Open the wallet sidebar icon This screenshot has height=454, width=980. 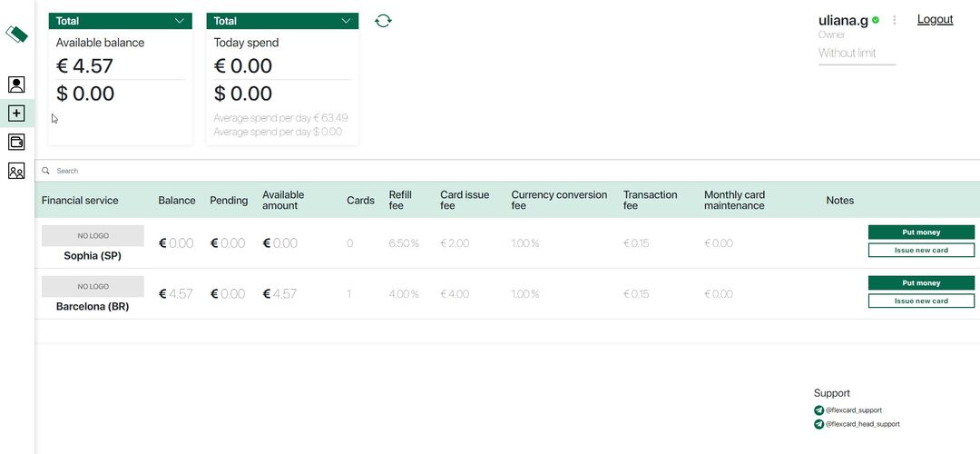[16, 142]
